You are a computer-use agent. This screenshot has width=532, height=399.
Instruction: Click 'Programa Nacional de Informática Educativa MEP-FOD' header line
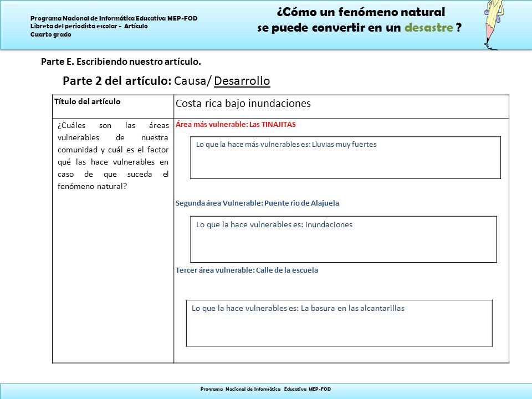(114, 18)
